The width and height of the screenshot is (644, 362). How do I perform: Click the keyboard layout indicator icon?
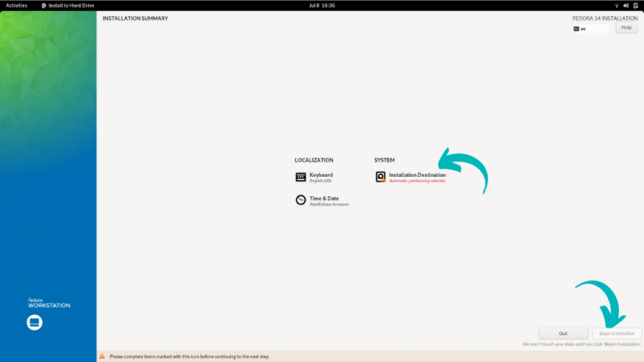coord(576,28)
